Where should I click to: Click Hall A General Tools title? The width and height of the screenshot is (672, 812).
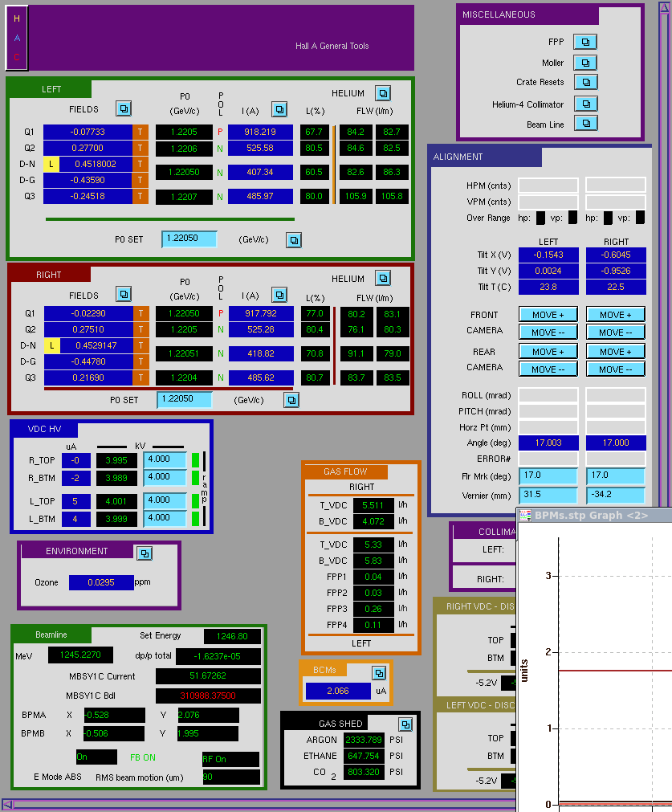(332, 46)
